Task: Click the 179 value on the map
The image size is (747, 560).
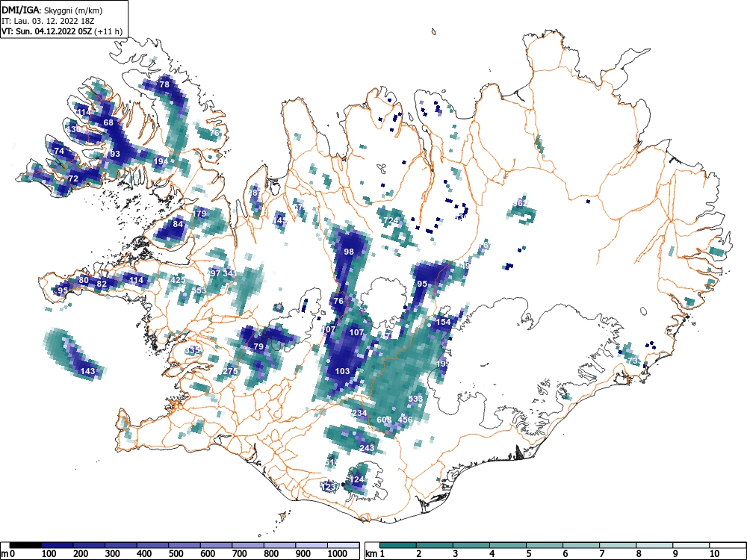Action: [x=199, y=214]
